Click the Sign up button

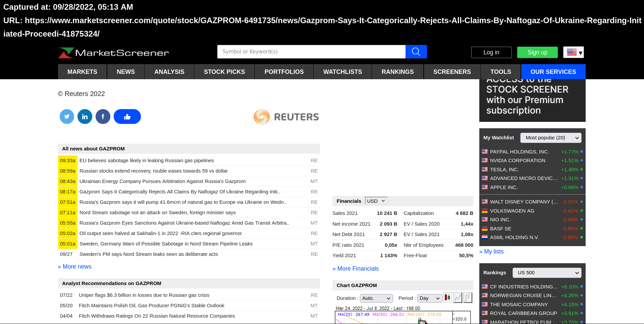(537, 52)
